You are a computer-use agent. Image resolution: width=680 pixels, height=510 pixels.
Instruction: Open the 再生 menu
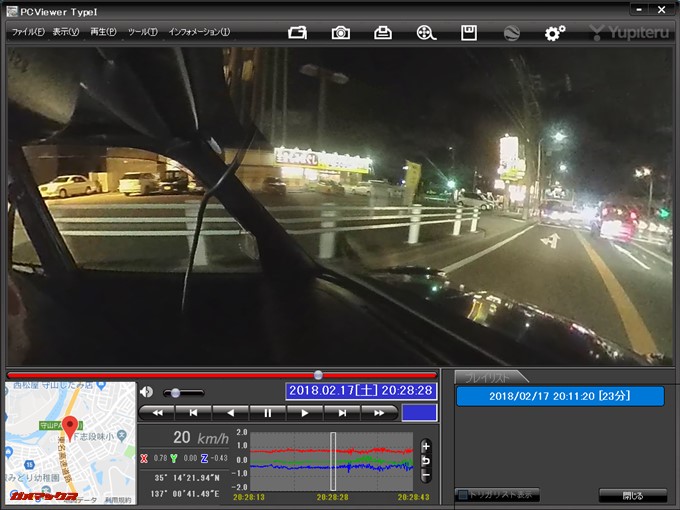[x=103, y=32]
